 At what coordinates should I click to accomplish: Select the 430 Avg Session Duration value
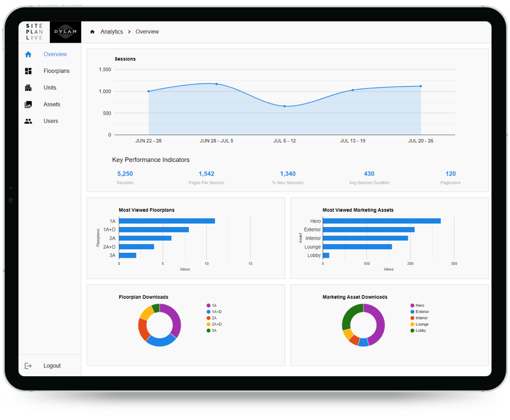click(x=369, y=174)
